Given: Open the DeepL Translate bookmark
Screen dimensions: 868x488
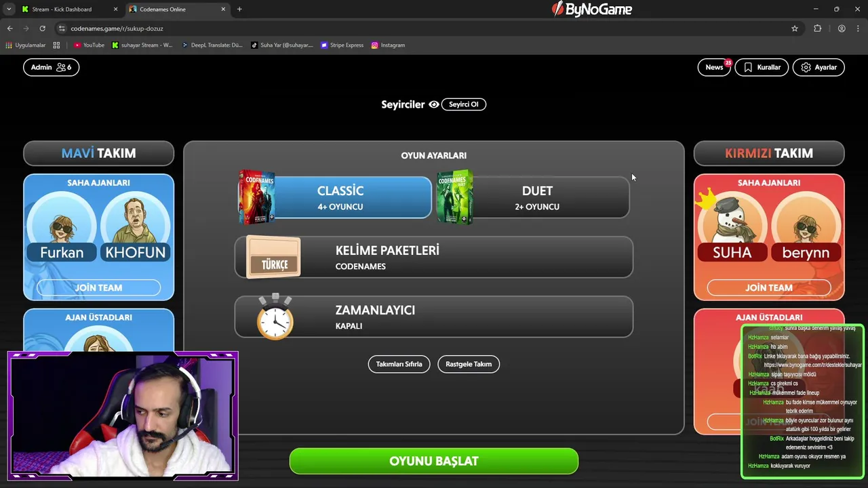Looking at the screenshot, I should (212, 45).
